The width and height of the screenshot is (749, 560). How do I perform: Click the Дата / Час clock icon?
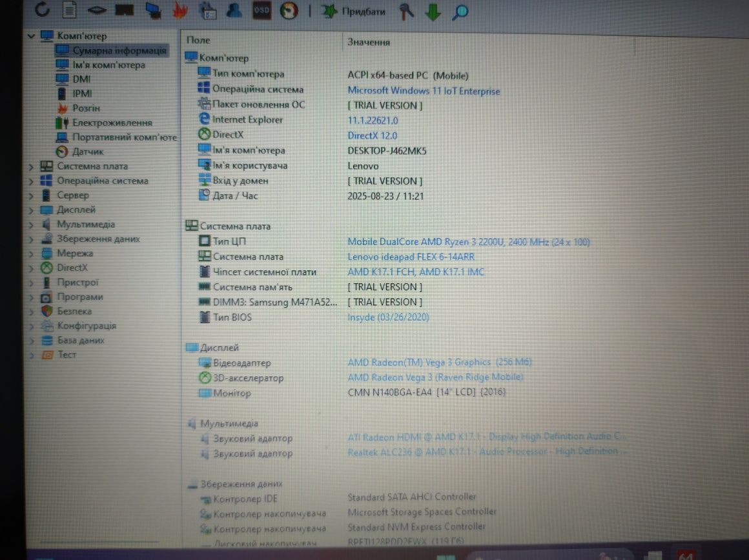point(204,194)
